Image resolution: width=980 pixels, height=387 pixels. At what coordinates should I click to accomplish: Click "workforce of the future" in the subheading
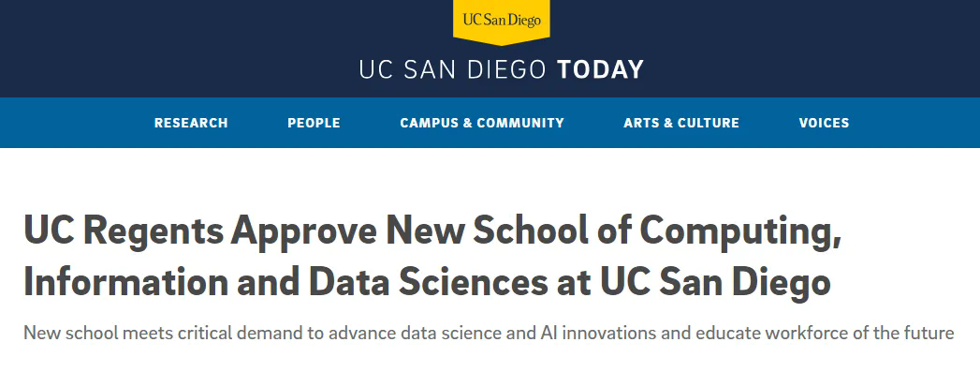pos(869,333)
